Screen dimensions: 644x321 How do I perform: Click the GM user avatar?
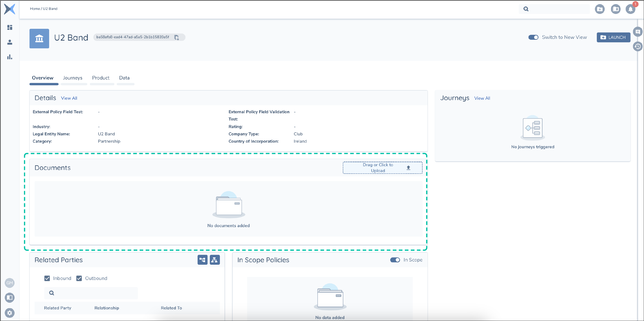[x=10, y=283]
